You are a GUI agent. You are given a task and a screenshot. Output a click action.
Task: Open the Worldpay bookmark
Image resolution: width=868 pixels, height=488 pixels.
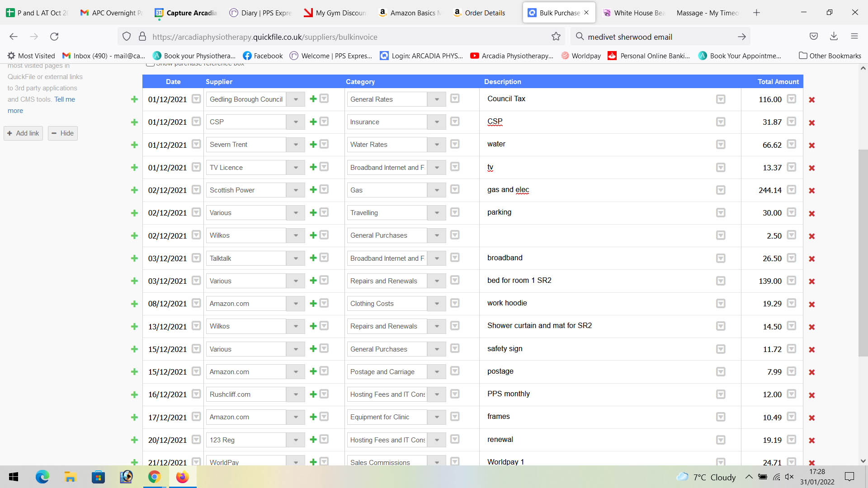(x=581, y=56)
